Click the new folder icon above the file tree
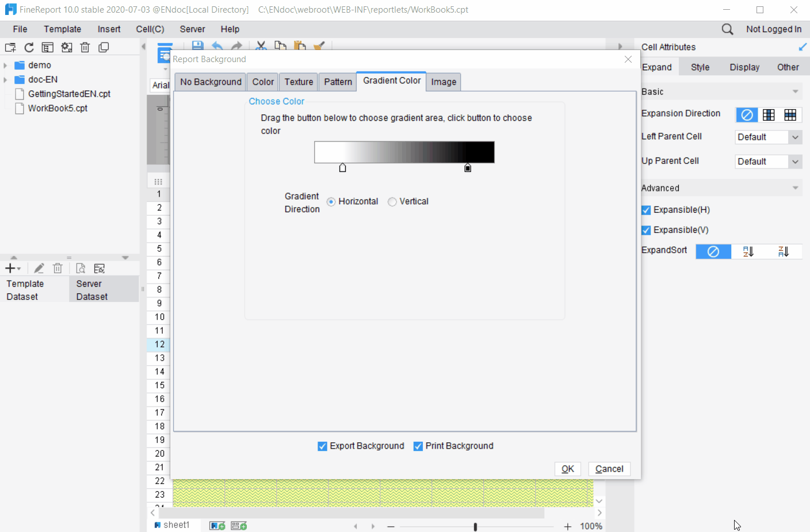 coord(10,47)
